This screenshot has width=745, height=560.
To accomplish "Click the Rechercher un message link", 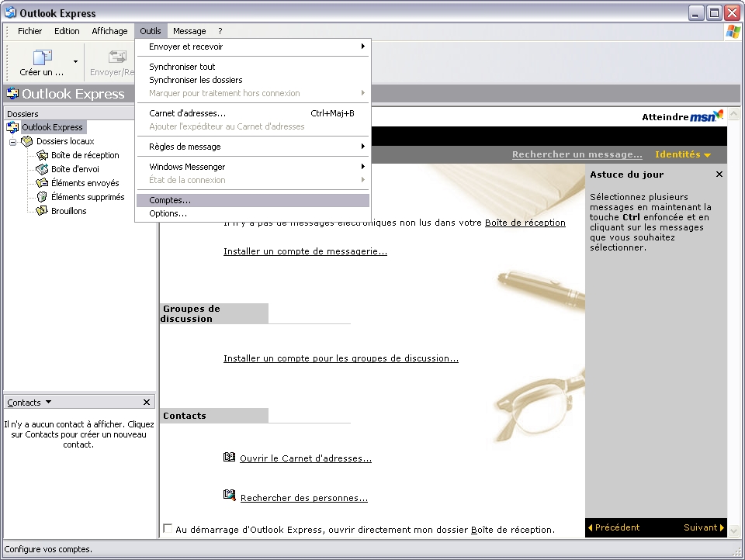I will [x=577, y=154].
